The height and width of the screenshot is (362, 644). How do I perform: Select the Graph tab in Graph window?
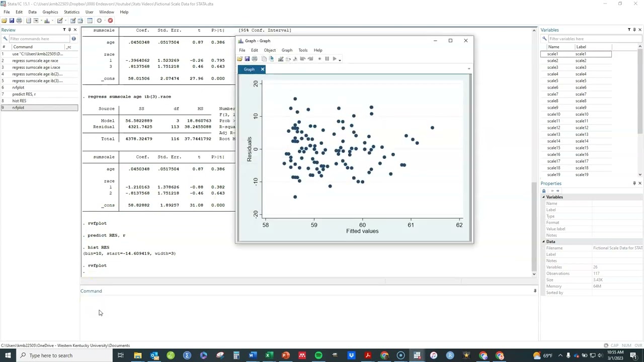pyautogui.click(x=249, y=69)
